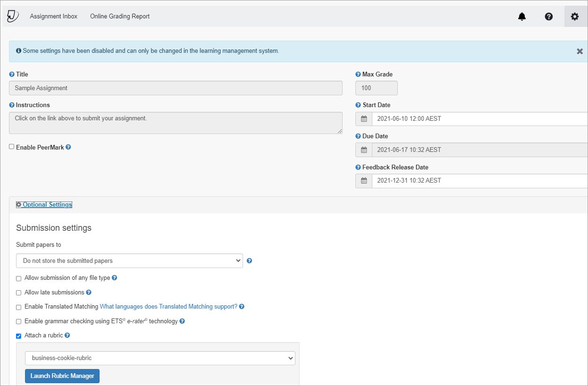The image size is (588, 386).
Task: Click the help icon next to Max Grade
Action: point(358,75)
